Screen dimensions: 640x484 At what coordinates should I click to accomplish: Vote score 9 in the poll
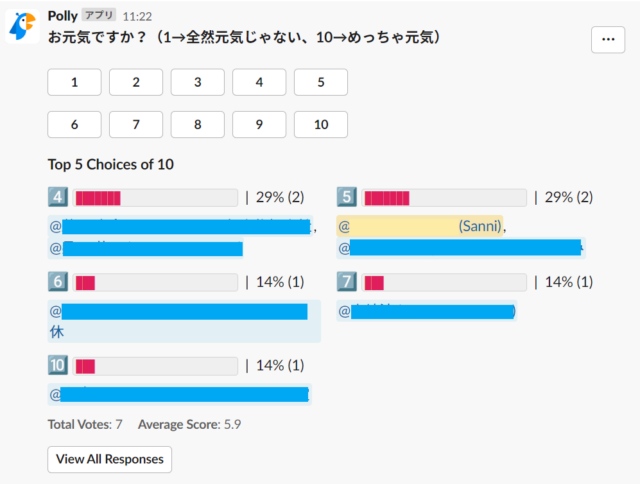pos(259,125)
